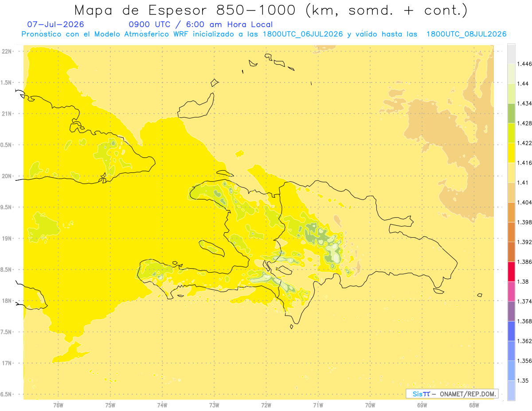Select the pink legend band between 1.374 and 1.38
The height and width of the screenshot is (411, 532).
click(511, 291)
